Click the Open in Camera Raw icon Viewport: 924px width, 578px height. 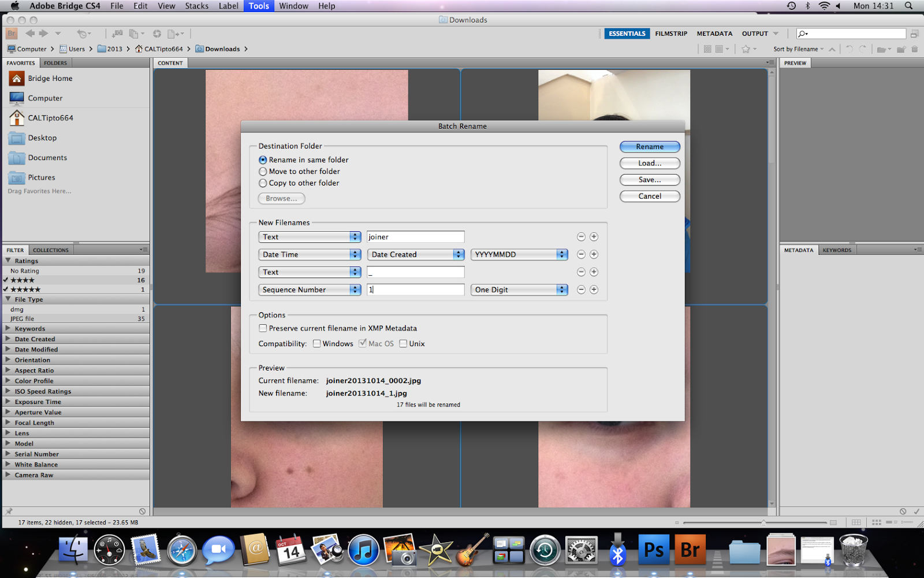[x=157, y=34]
